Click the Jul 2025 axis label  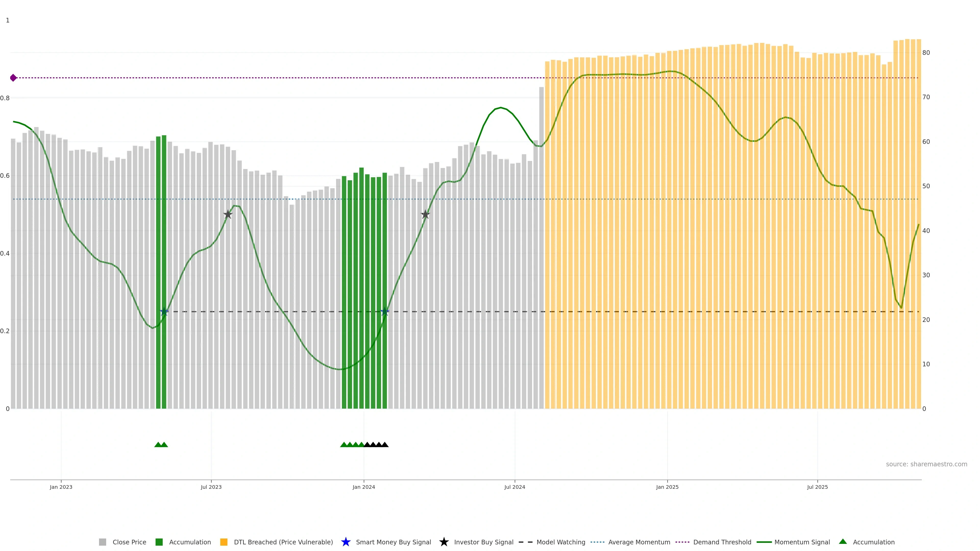coord(817,487)
